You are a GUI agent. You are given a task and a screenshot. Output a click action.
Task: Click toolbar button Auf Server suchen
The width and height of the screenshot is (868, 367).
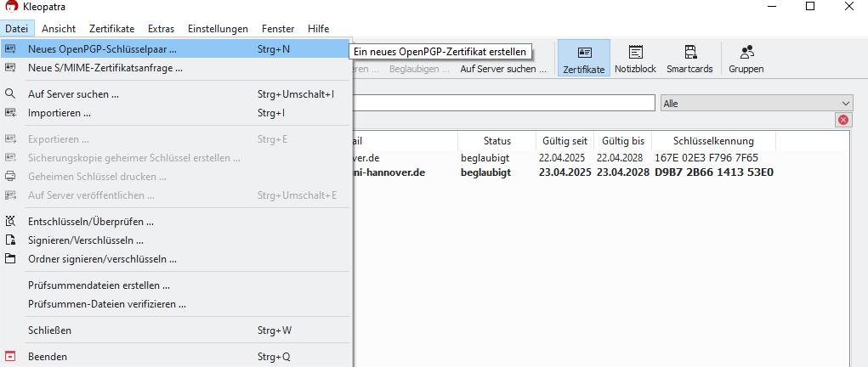tap(503, 69)
